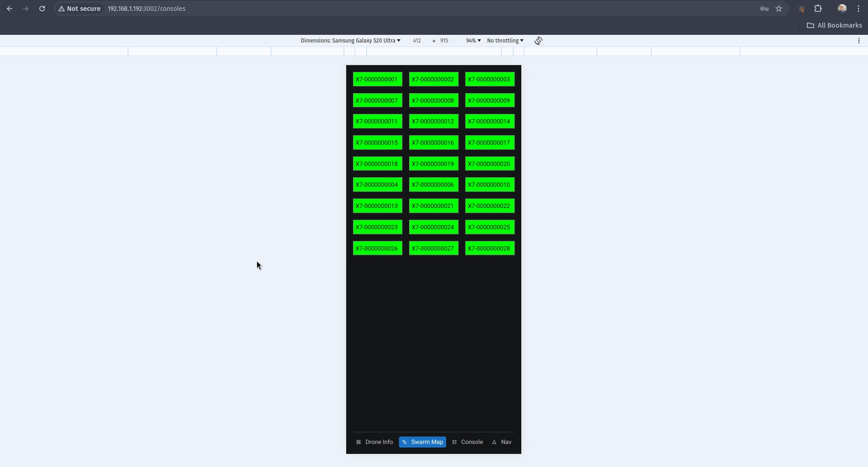Open the password key icon in address bar
The height and width of the screenshot is (467, 868).
[x=764, y=9]
